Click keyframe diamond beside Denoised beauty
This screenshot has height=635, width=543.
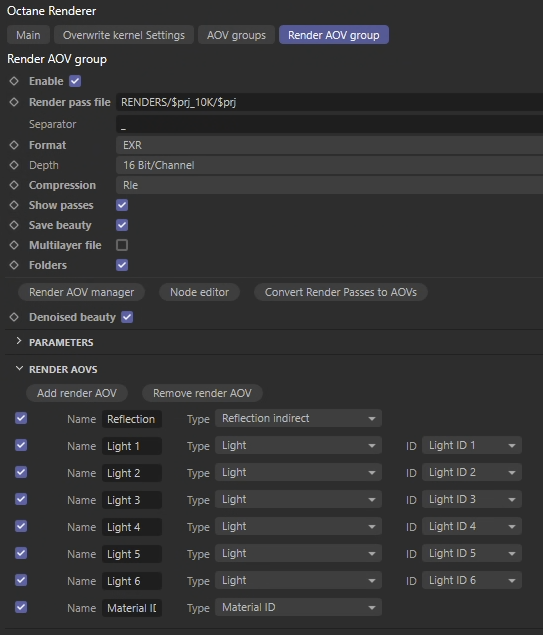(x=14, y=317)
